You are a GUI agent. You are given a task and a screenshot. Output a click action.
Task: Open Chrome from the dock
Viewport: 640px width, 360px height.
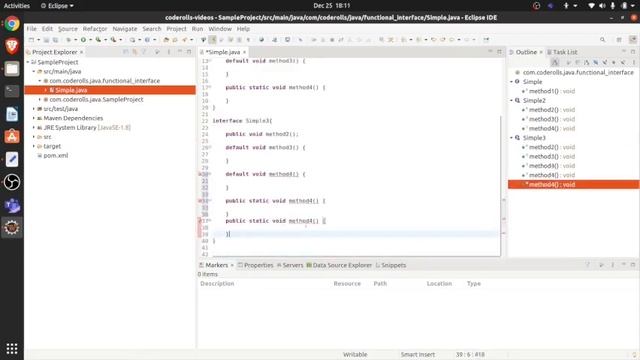tap(12, 24)
